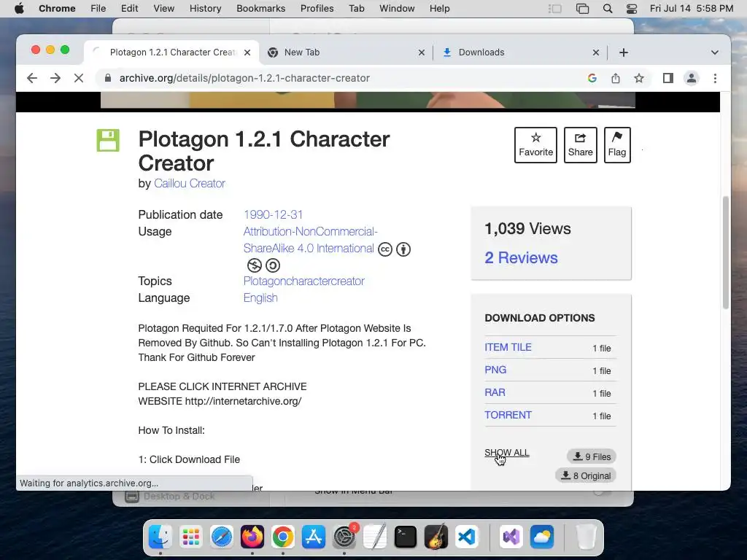This screenshot has width=747, height=560.
Task: Click the share page icon in toolbar
Action: click(x=616, y=78)
